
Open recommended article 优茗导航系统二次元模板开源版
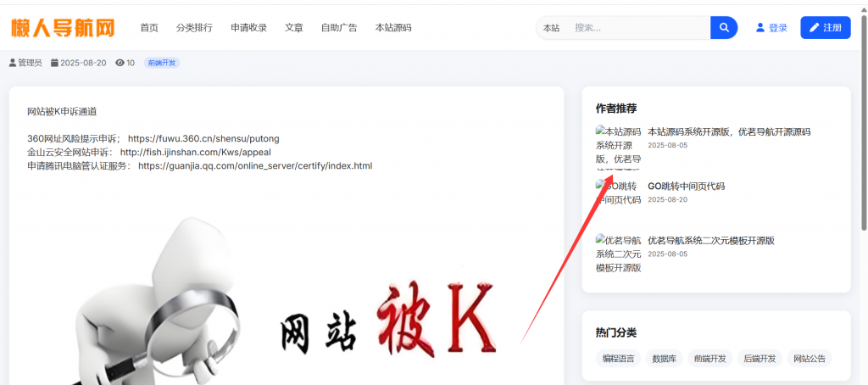711,241
